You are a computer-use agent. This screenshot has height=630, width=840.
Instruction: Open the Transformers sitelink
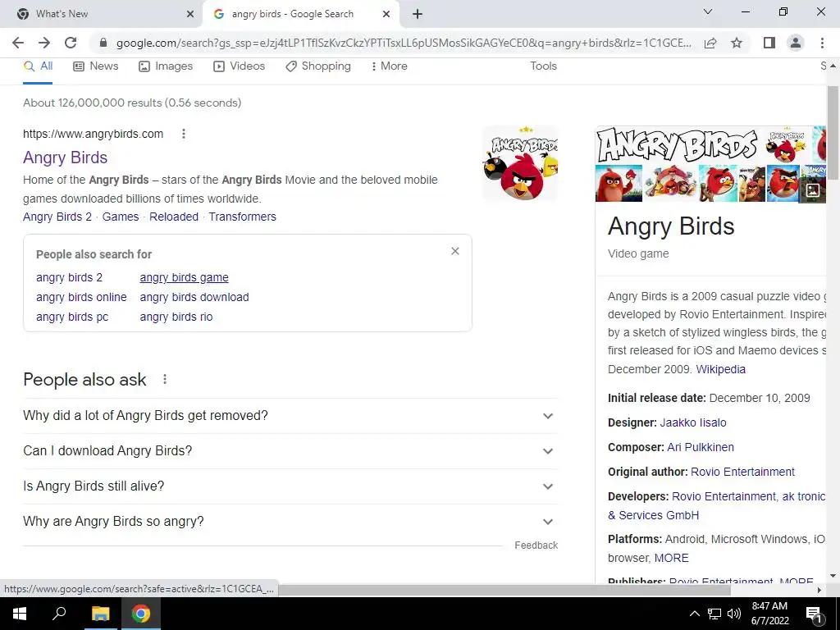[x=242, y=217]
